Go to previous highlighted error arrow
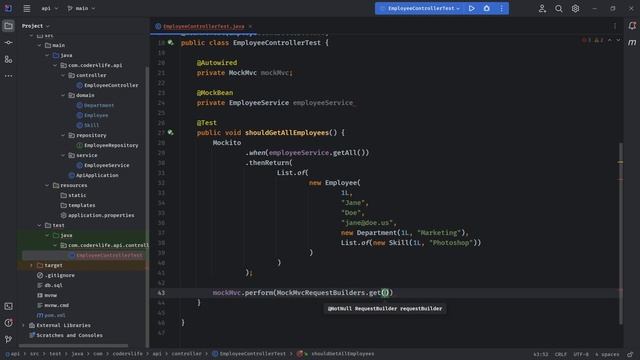This screenshot has width=640, height=360. tap(610, 40)
